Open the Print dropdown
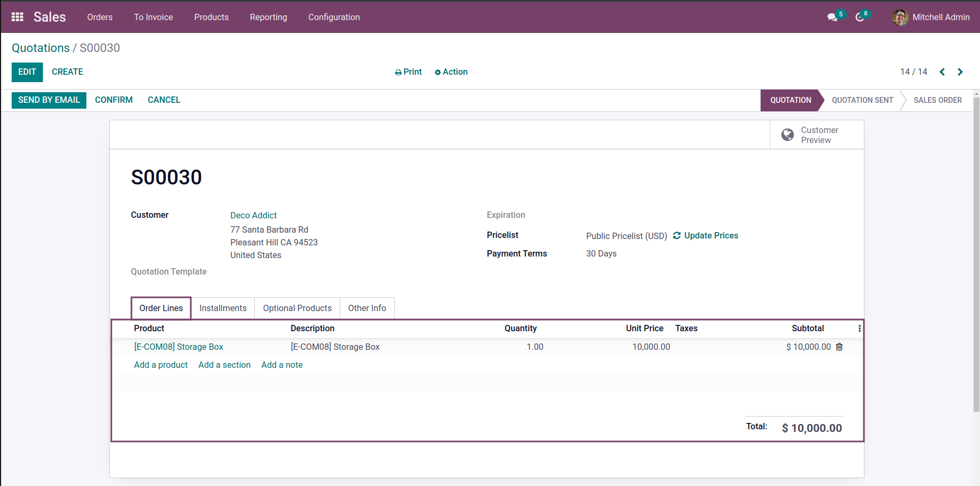The height and width of the screenshot is (486, 980). [x=408, y=72]
